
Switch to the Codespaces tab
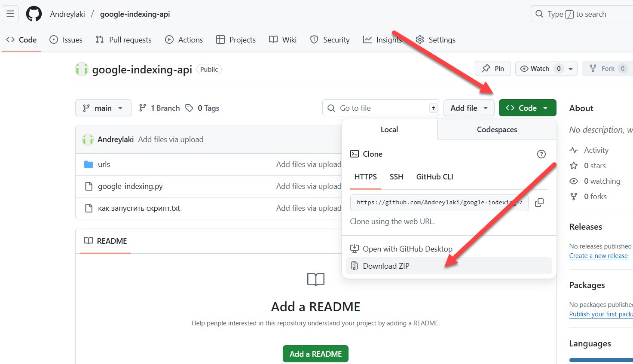coord(497,130)
